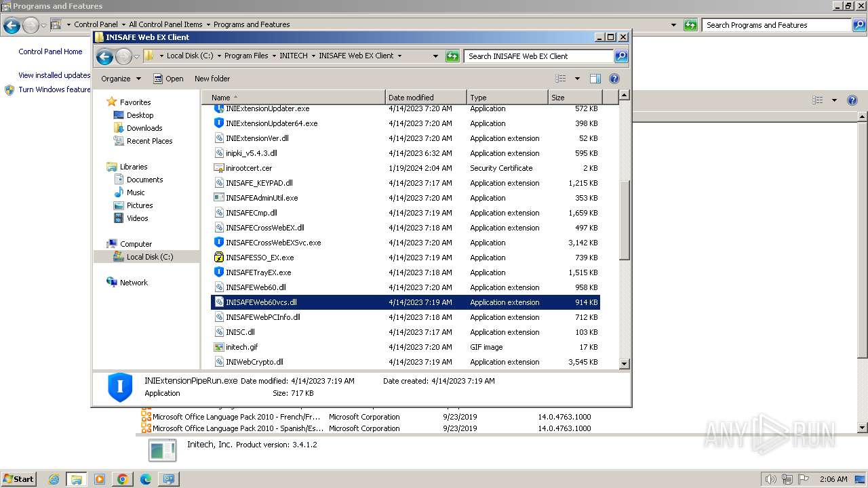Image resolution: width=868 pixels, height=488 pixels.
Task: Select inipki_v5.4.3.dll file
Action: 252,153
